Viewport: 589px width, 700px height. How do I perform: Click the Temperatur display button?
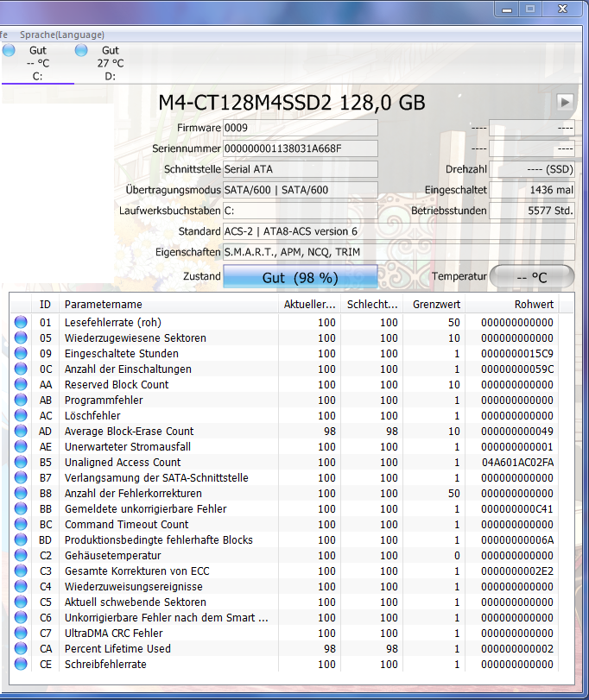[532, 277]
